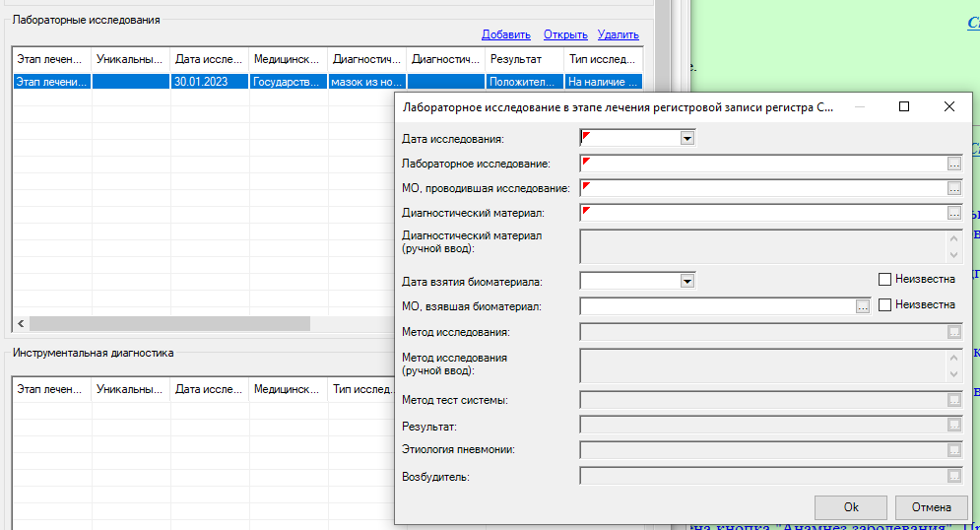Click Удалить link in Лабораторные исследования
980x530 pixels.
[x=618, y=34]
